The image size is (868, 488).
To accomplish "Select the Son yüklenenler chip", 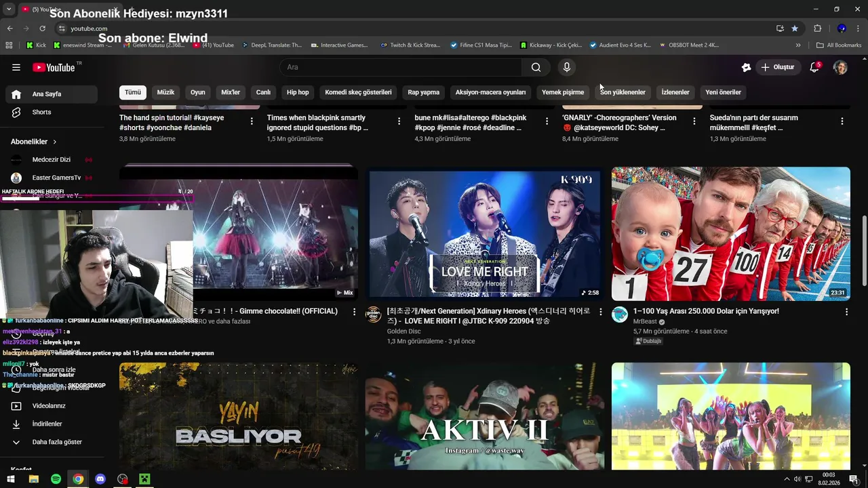I will pyautogui.click(x=623, y=92).
